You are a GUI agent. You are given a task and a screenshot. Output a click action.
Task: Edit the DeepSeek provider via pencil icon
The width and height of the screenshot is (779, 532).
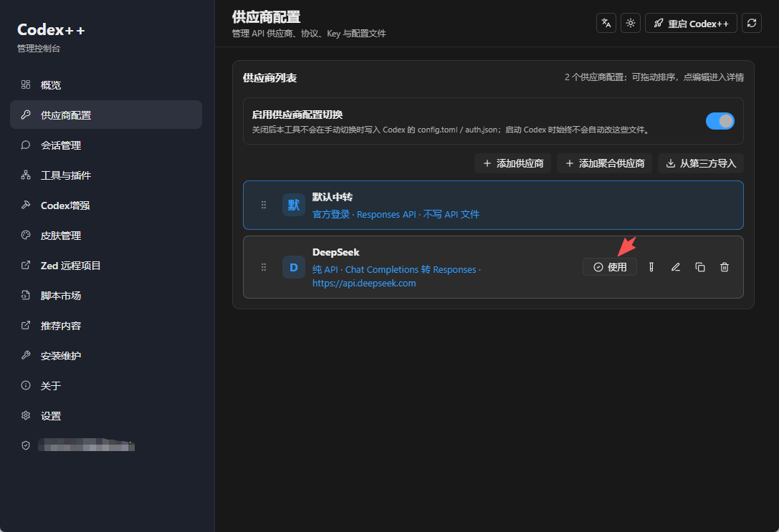pos(676,267)
